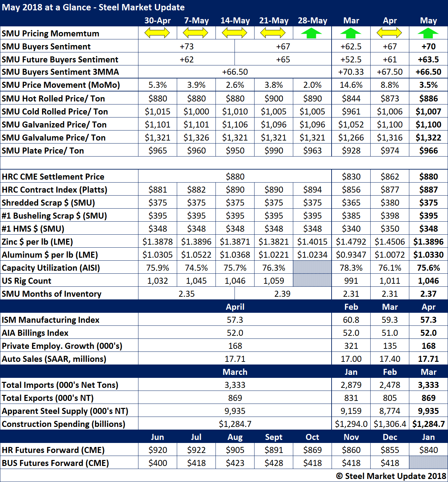Click the Mar column green up arrow
This screenshot has height=482, width=448.
(351, 33)
